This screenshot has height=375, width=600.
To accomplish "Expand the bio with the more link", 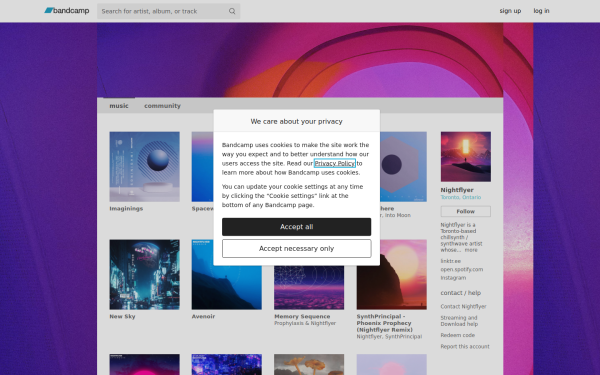I will [471, 250].
